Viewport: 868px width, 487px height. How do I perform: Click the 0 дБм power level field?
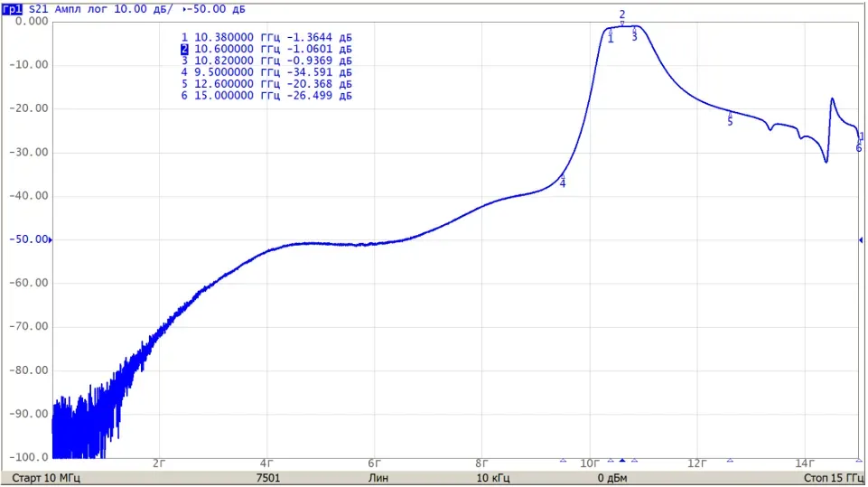coord(612,478)
